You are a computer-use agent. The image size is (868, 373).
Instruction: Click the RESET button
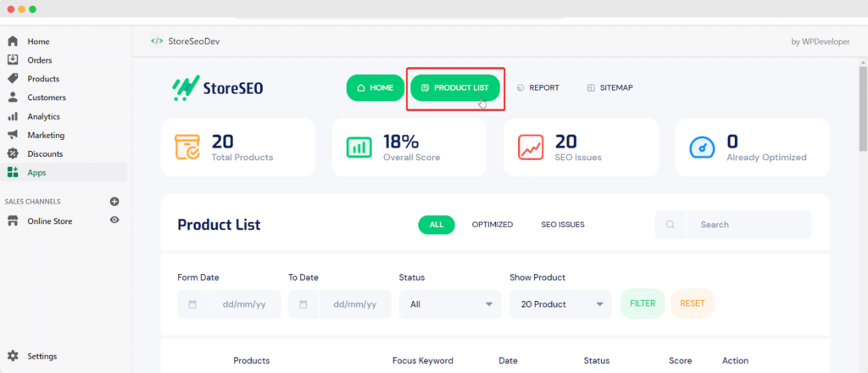[693, 303]
